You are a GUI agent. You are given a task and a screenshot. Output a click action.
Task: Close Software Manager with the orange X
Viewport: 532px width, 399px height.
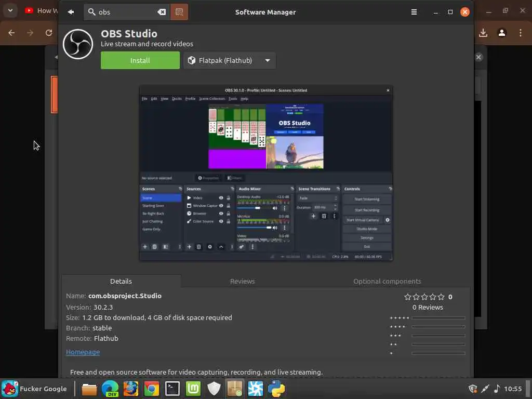pos(465,12)
